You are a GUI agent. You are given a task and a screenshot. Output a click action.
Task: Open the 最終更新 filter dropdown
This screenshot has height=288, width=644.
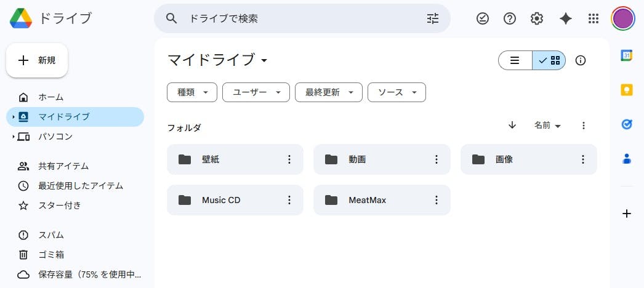[x=328, y=92]
